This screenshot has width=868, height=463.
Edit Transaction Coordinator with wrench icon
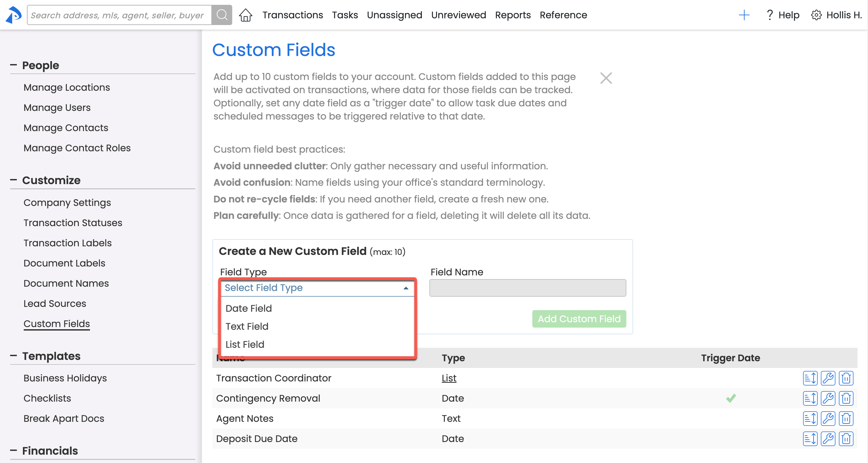pos(828,378)
